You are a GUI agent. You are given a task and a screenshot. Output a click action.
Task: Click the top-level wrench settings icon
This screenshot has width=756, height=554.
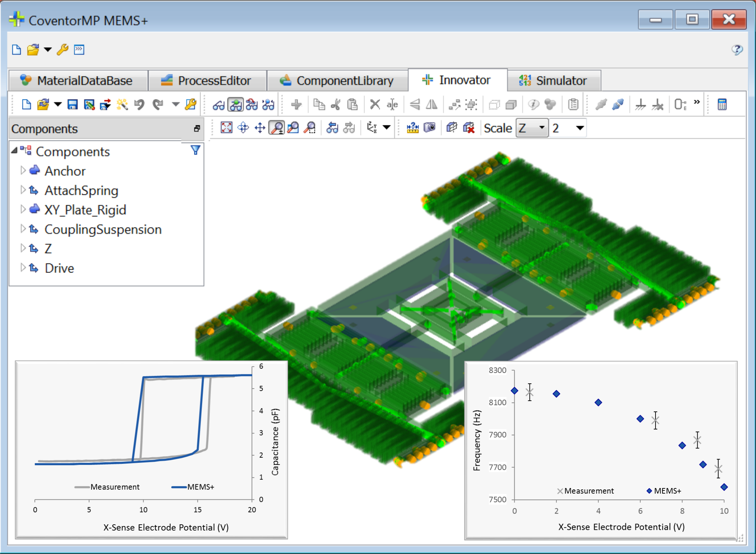point(62,50)
